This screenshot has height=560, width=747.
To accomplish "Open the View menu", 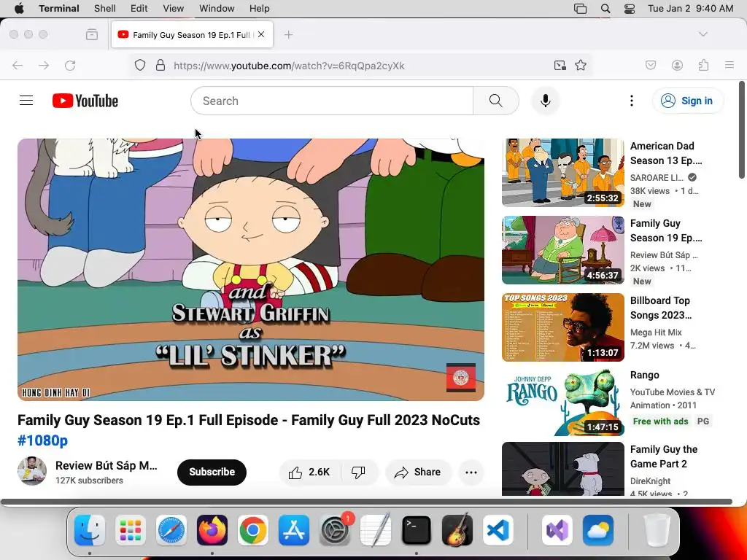I will 174,9.
